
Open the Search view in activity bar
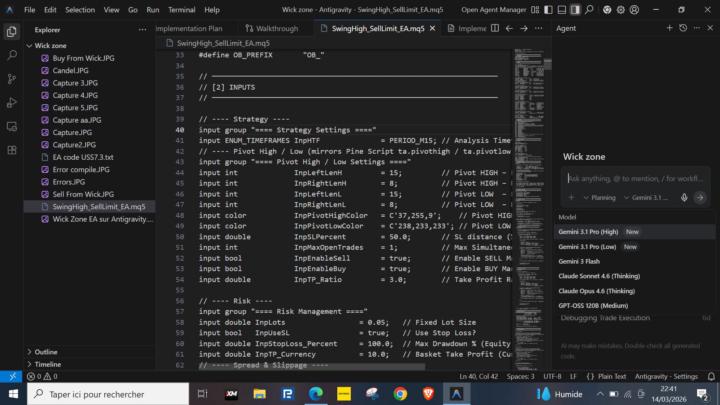pos(12,55)
